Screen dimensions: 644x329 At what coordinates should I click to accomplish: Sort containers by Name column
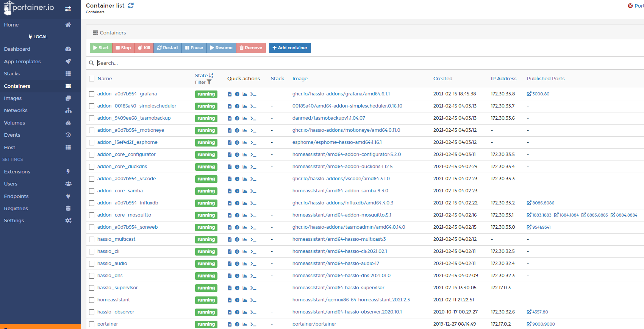pyautogui.click(x=105, y=79)
